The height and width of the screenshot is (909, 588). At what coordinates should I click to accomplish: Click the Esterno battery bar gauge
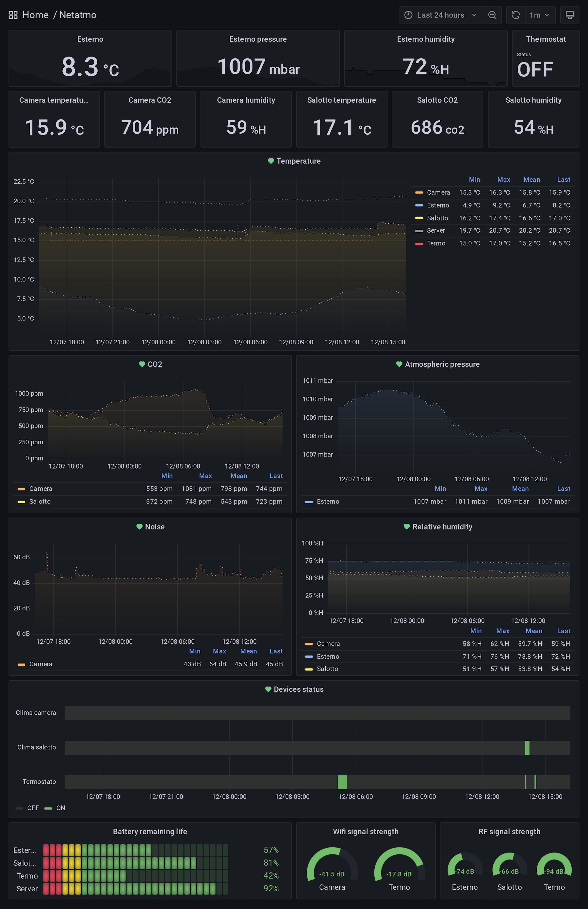136,850
